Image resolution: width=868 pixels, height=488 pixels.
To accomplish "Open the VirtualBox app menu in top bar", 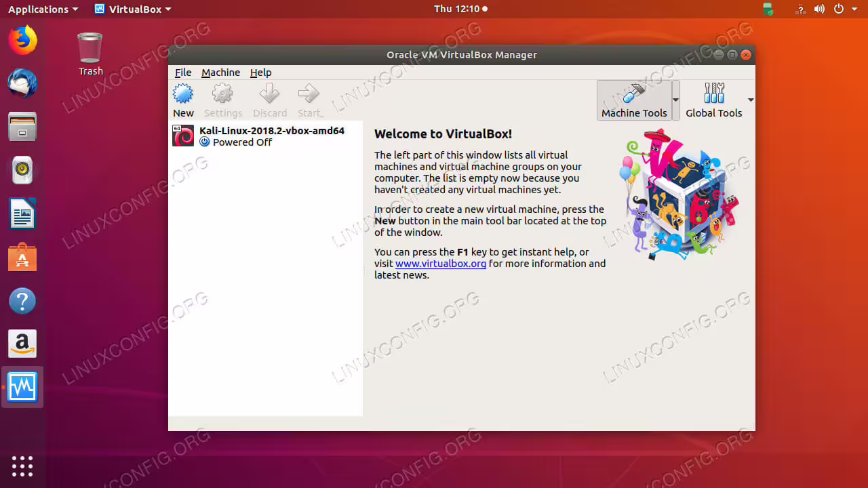I will pos(133,9).
